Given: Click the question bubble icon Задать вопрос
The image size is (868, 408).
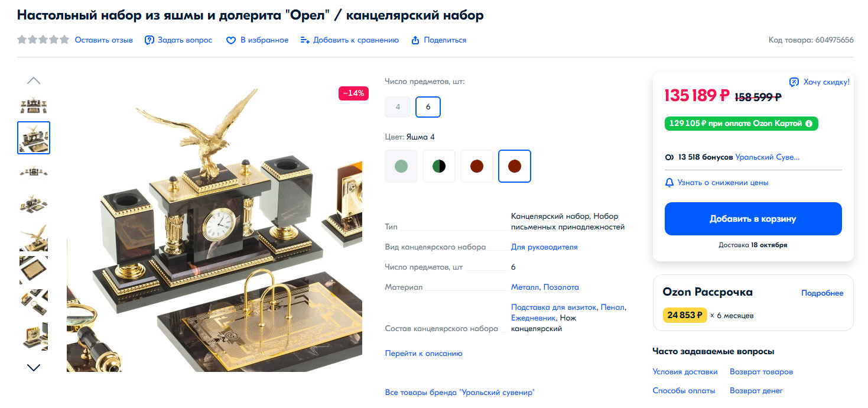Looking at the screenshot, I should (149, 40).
